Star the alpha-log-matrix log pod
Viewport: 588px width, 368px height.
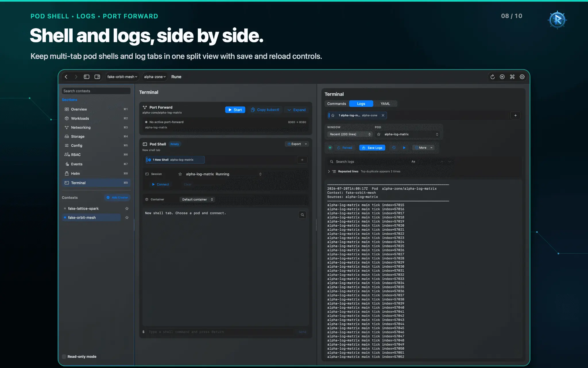coord(379,134)
